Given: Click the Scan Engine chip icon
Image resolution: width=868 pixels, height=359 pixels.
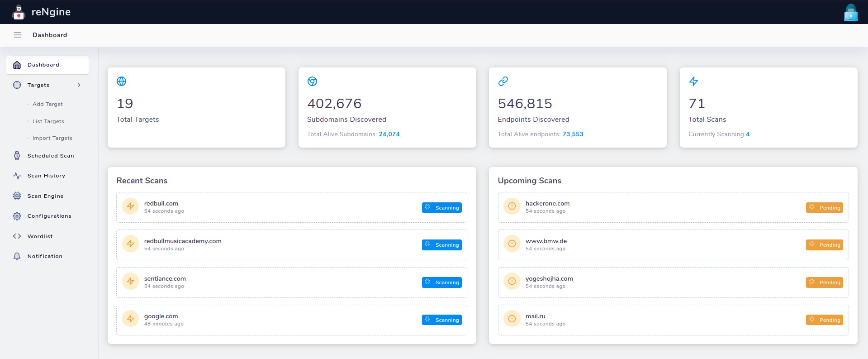Looking at the screenshot, I should click(17, 196).
